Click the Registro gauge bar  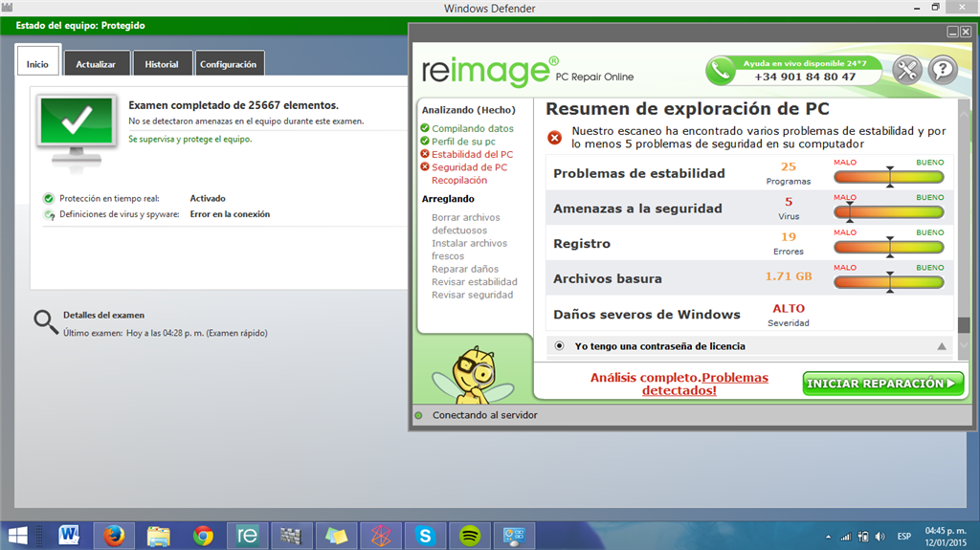pos(889,247)
